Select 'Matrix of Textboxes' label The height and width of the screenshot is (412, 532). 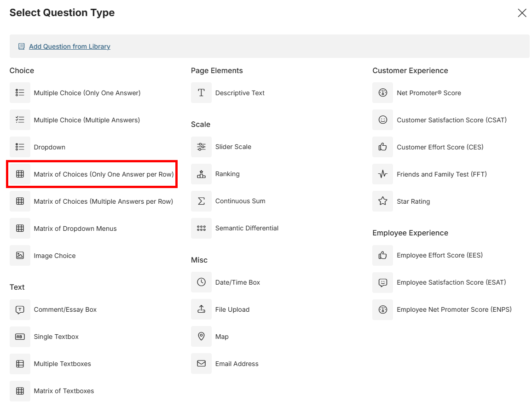[64, 391]
